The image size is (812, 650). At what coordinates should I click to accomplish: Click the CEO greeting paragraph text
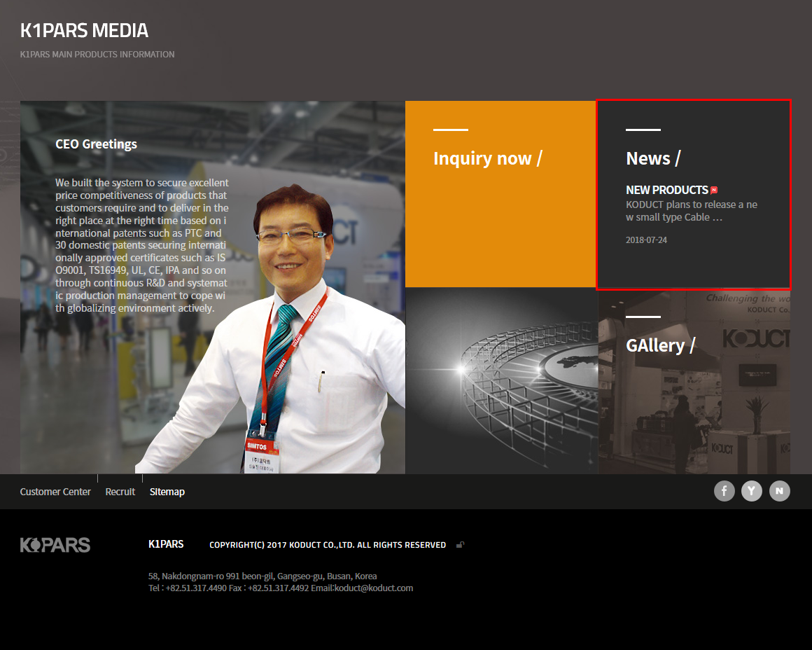(x=141, y=245)
